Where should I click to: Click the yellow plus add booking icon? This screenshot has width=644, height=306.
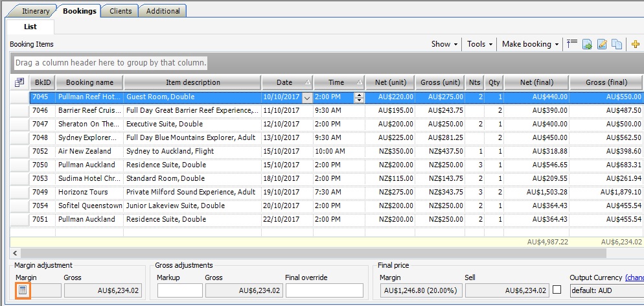635,44
